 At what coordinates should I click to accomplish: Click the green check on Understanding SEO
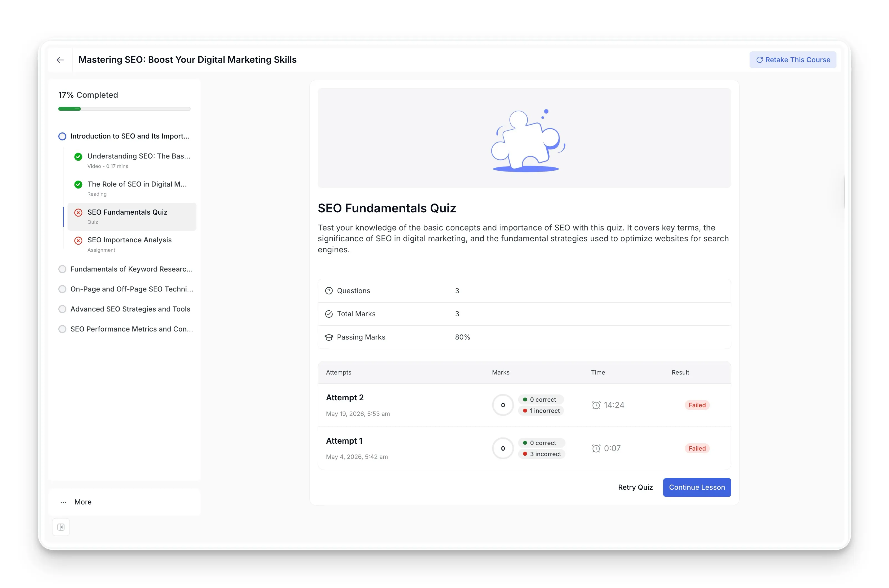coord(78,157)
